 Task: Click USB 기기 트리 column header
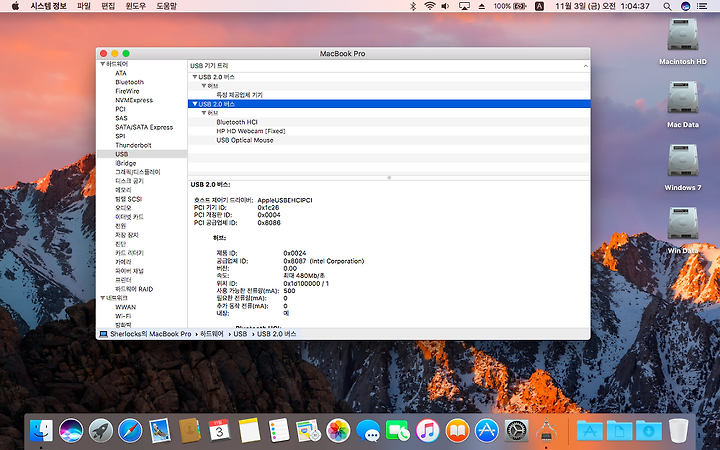click(x=389, y=66)
